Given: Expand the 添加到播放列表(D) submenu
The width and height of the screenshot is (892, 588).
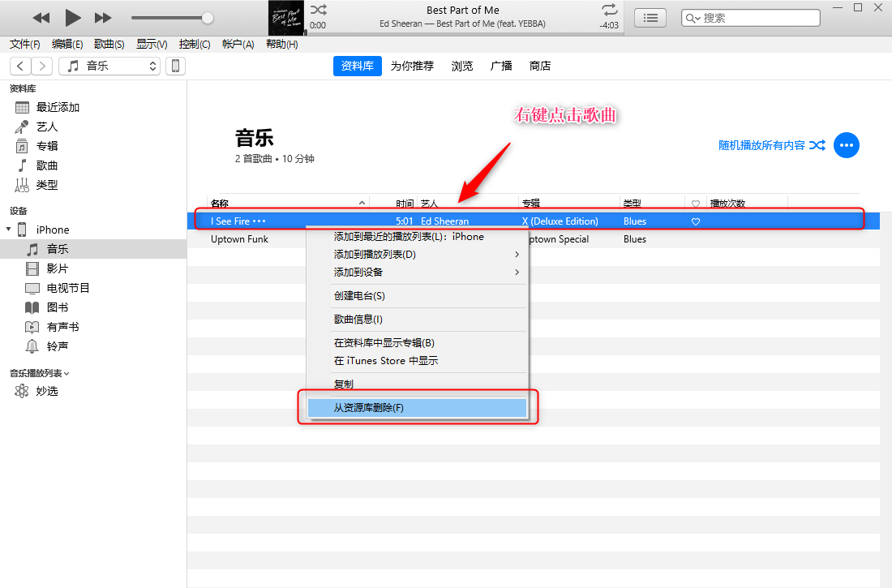Looking at the screenshot, I should coord(417,255).
